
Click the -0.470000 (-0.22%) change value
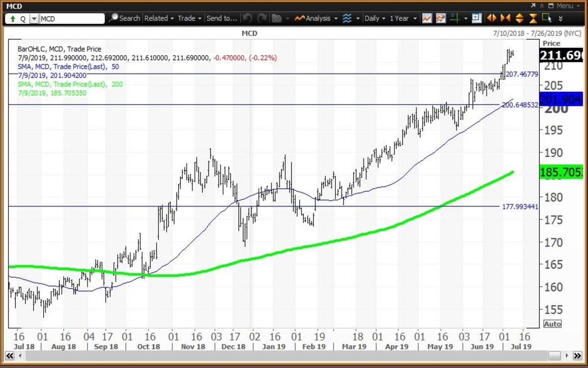[x=245, y=58]
